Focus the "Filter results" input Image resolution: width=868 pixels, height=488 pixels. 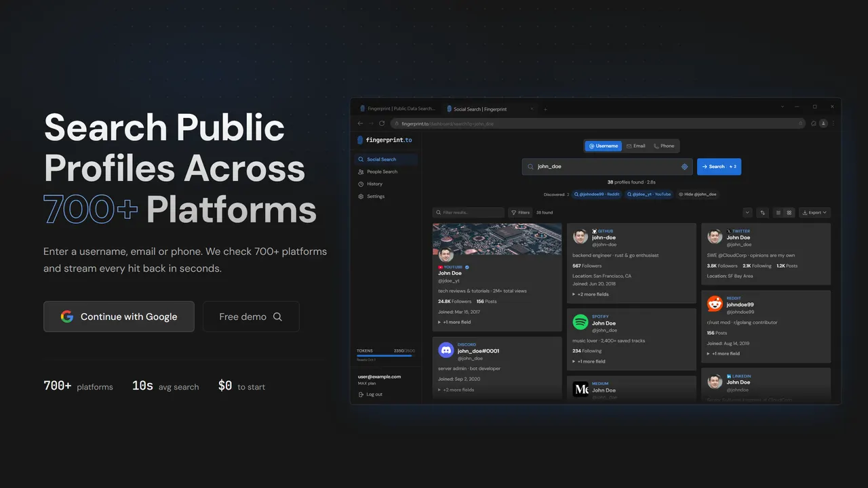click(x=469, y=213)
